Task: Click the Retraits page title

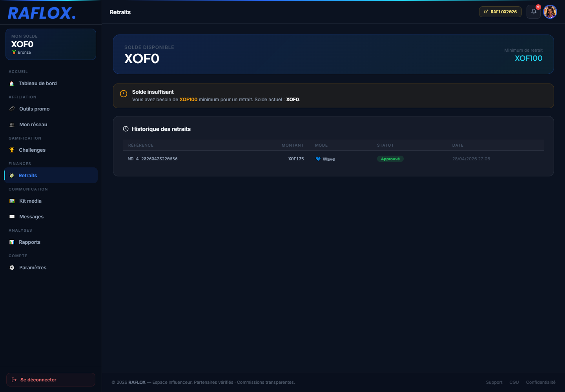Action: click(120, 12)
